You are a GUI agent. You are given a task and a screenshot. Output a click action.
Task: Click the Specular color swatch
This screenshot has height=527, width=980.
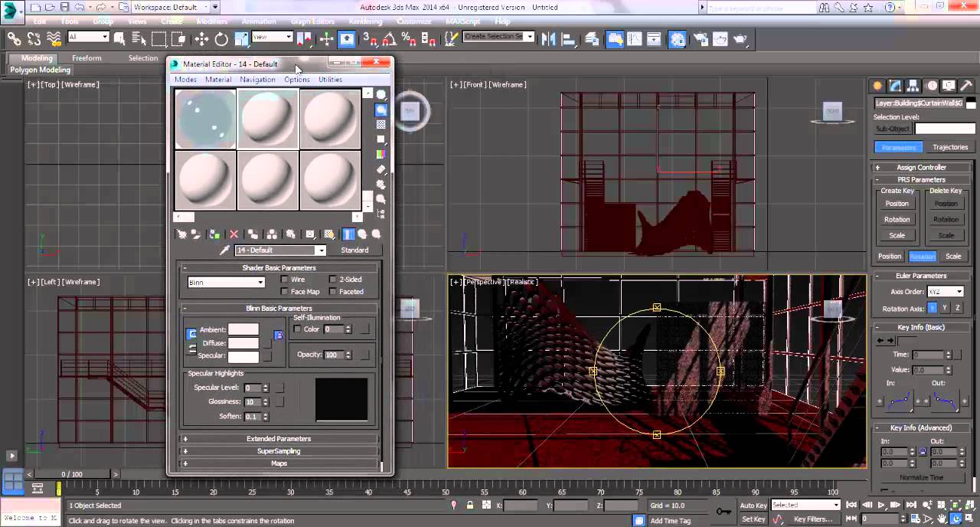point(243,356)
